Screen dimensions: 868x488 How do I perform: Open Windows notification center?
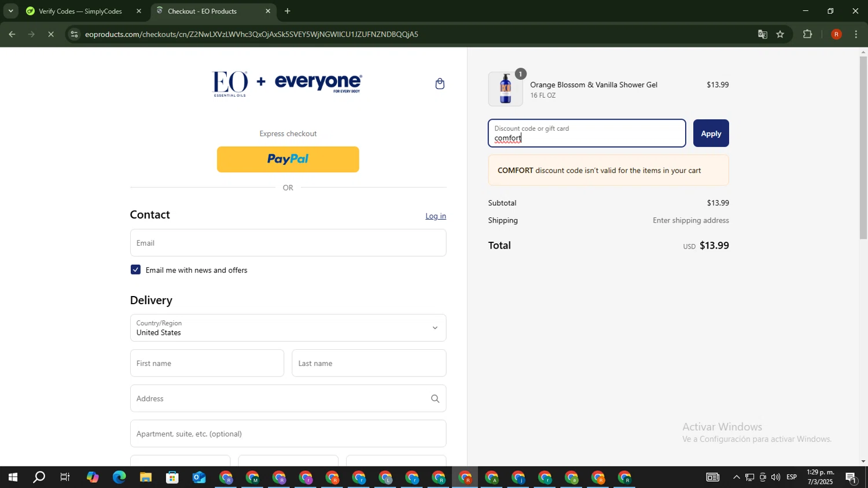[851, 478]
